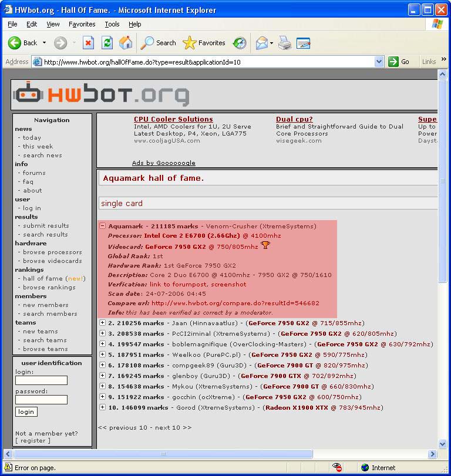Click the Ads by Goooooogle link
451x476 pixels.
163,163
